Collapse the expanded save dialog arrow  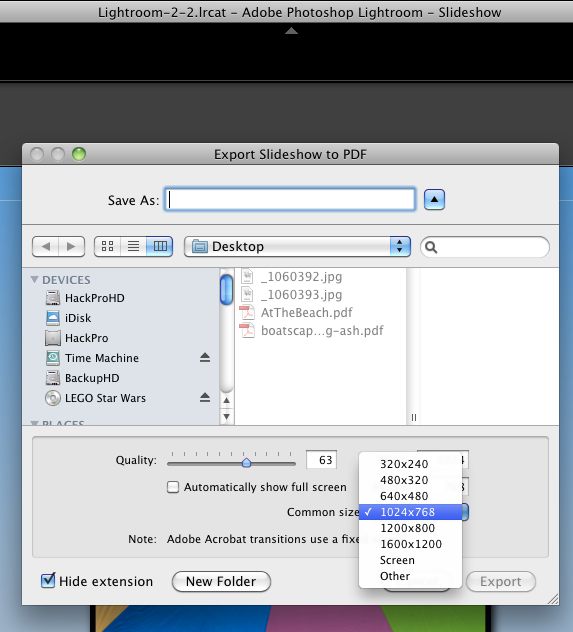(434, 200)
